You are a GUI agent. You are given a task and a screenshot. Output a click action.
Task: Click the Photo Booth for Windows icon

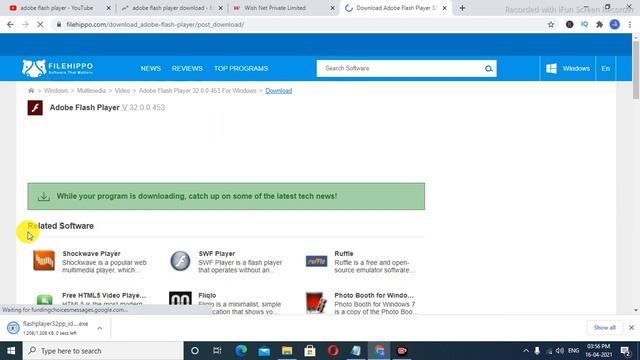[x=316, y=302]
